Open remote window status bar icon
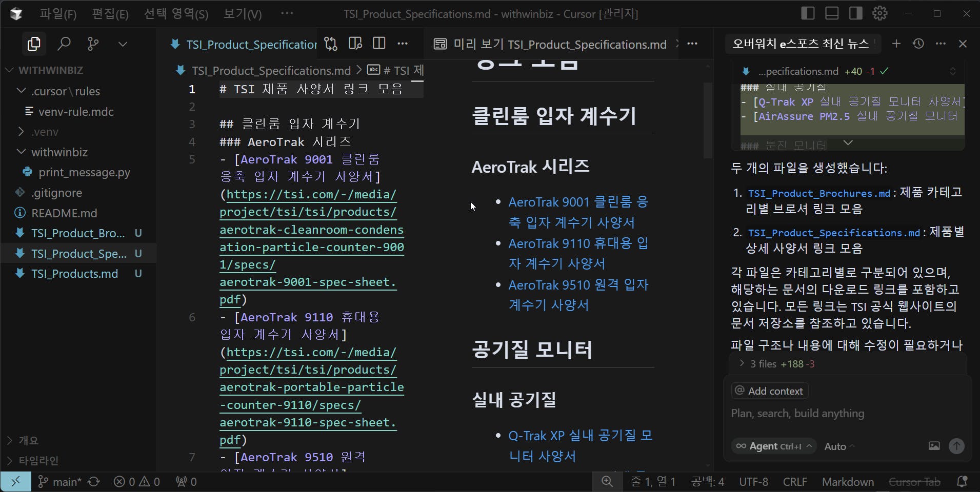The height and width of the screenshot is (492, 980). [x=16, y=482]
